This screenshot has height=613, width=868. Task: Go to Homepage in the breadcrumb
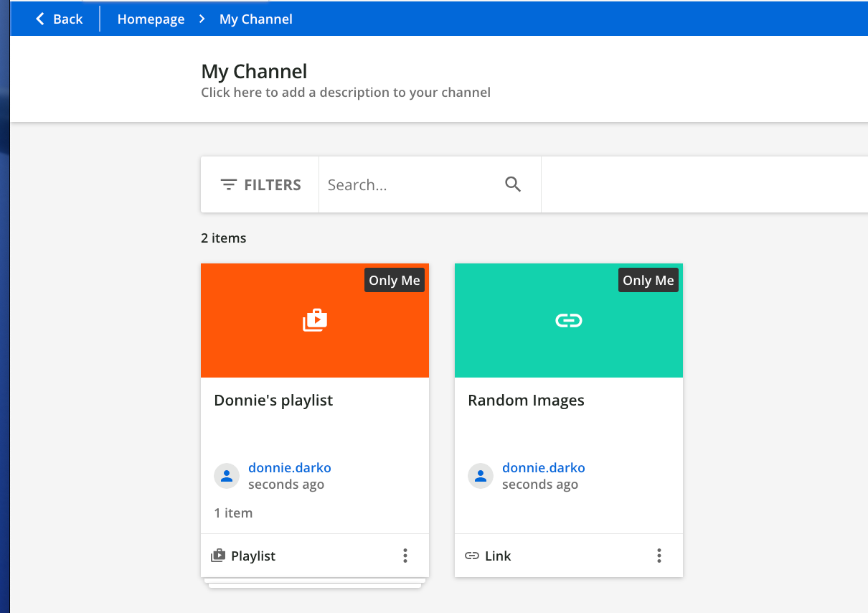pyautogui.click(x=151, y=19)
